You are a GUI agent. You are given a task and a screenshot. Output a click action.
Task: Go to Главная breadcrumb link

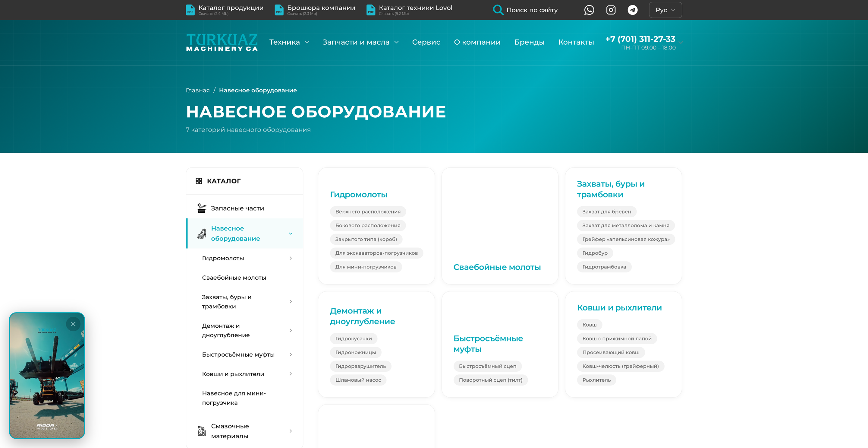(197, 91)
